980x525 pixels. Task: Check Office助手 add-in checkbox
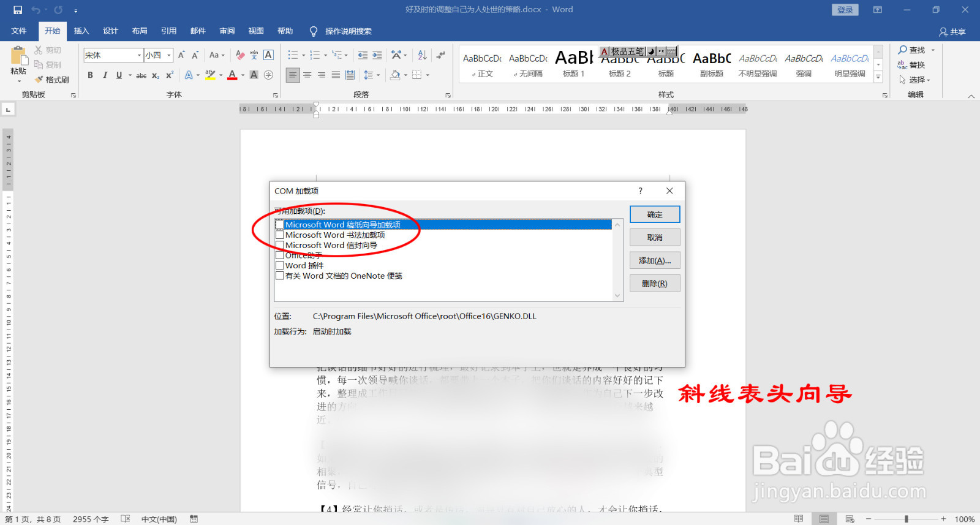(280, 255)
